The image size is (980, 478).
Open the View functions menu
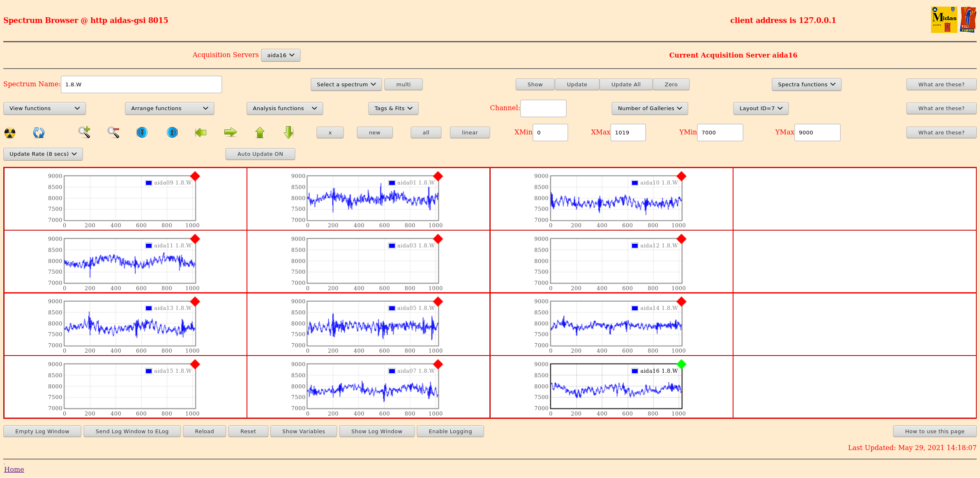click(x=44, y=109)
